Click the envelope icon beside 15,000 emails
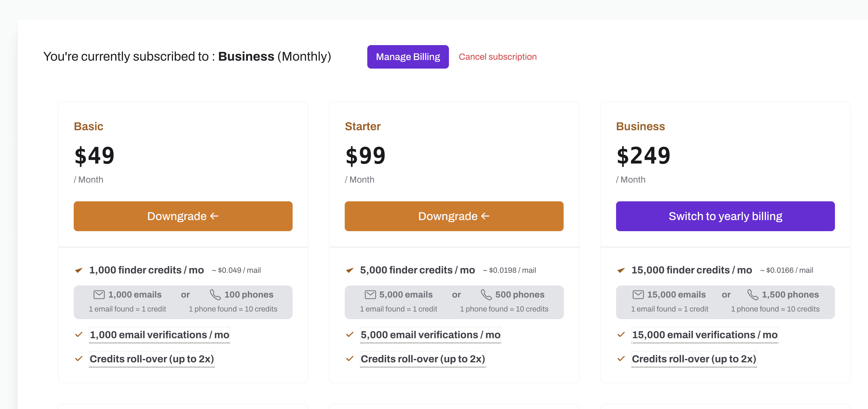Image resolution: width=868 pixels, height=409 pixels. [638, 294]
